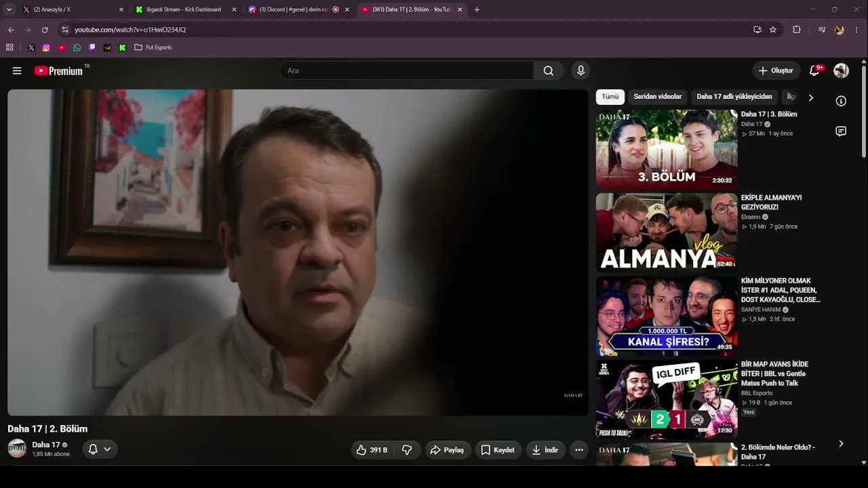Open more actions ellipsis under video

click(x=579, y=450)
